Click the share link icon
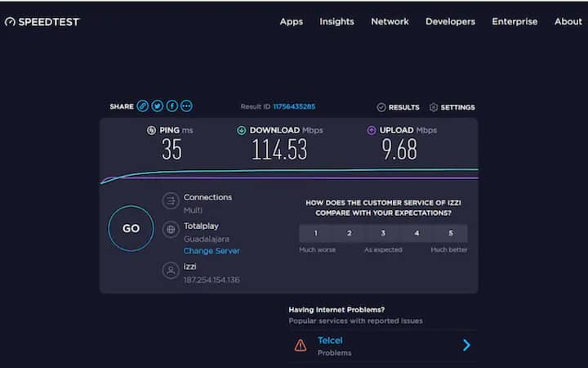Screen dimensions: 588x368 coord(143,106)
